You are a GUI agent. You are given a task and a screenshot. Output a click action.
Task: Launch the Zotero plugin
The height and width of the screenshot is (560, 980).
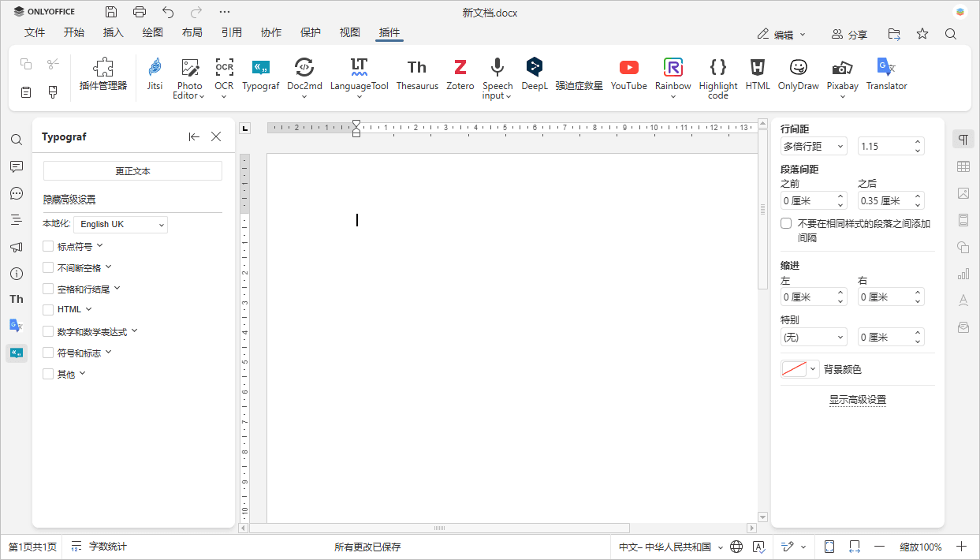(460, 74)
